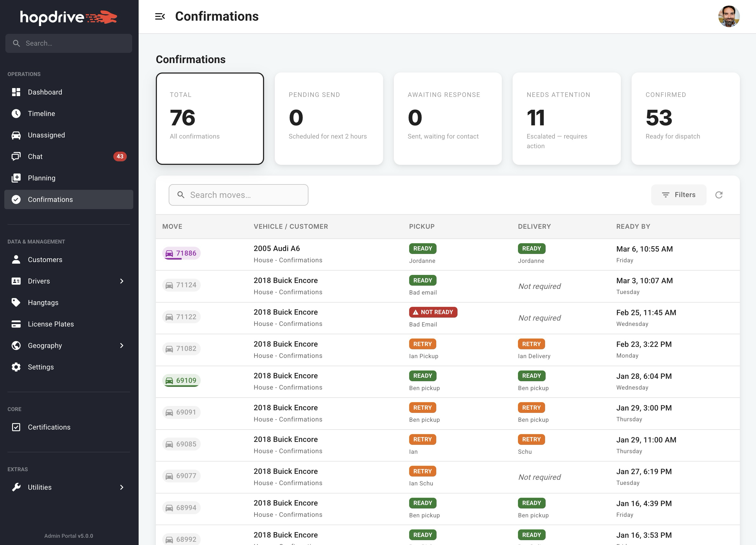This screenshot has height=545, width=756.
Task: Open the License Plates page
Action: [51, 324]
